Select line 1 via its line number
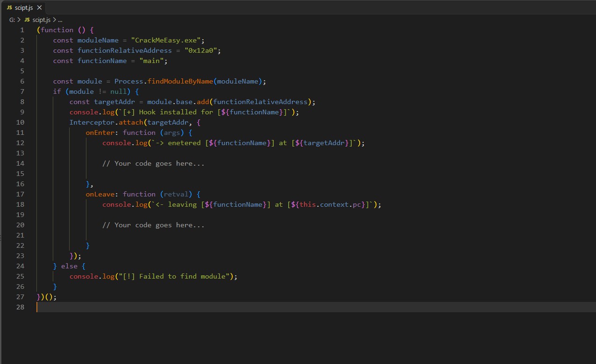The image size is (596, 364). click(x=22, y=30)
